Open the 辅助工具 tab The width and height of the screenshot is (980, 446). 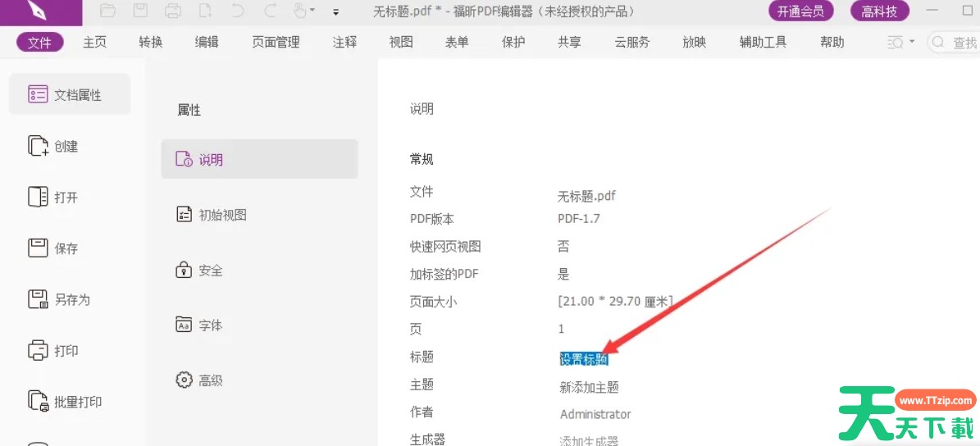pyautogui.click(x=763, y=43)
